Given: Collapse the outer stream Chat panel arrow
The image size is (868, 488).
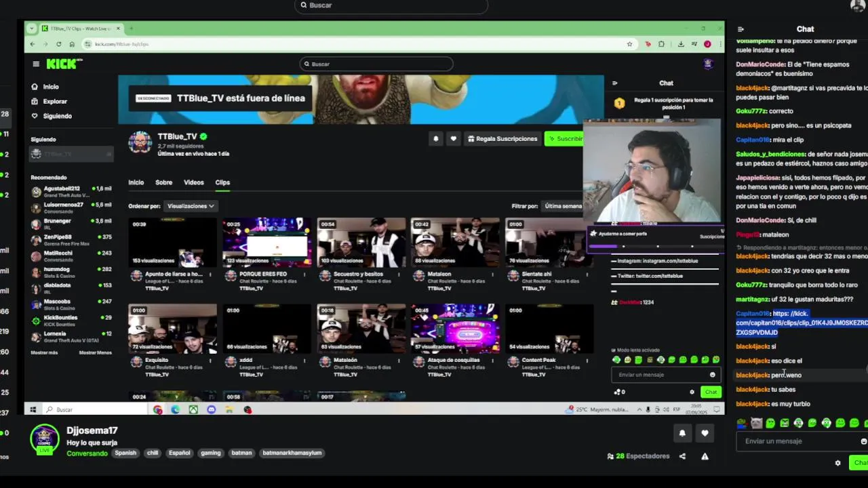Looking at the screenshot, I should [741, 29].
